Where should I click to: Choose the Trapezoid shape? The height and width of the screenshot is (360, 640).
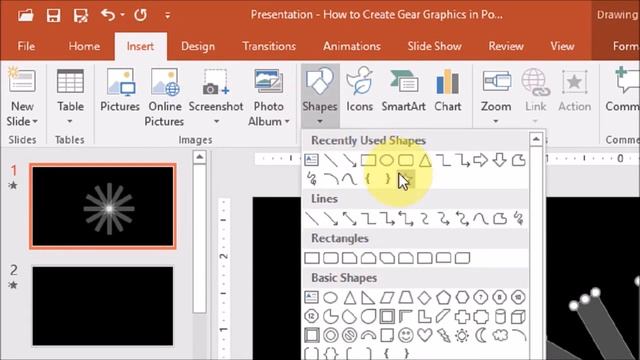coord(406,298)
